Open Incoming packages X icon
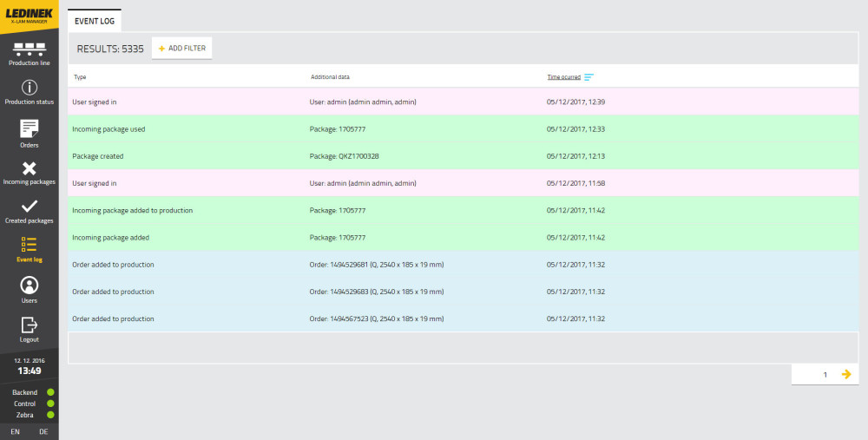The height and width of the screenshot is (440, 868). tap(29, 168)
